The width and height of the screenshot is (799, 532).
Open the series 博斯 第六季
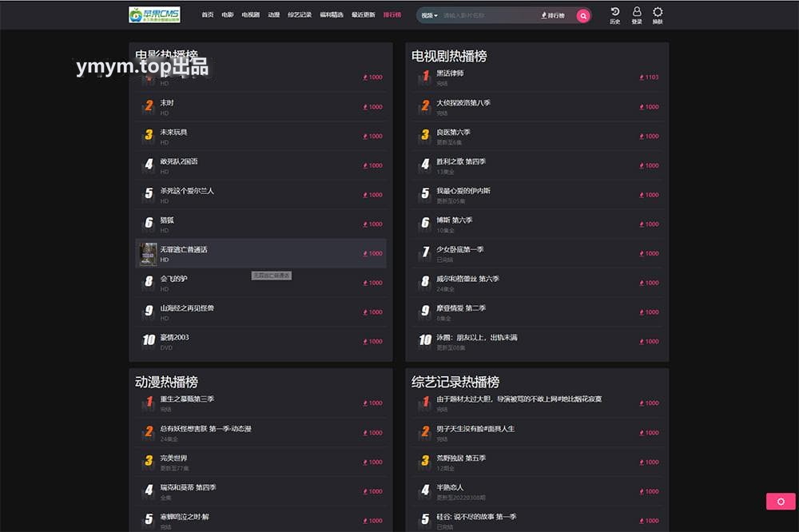pos(455,220)
